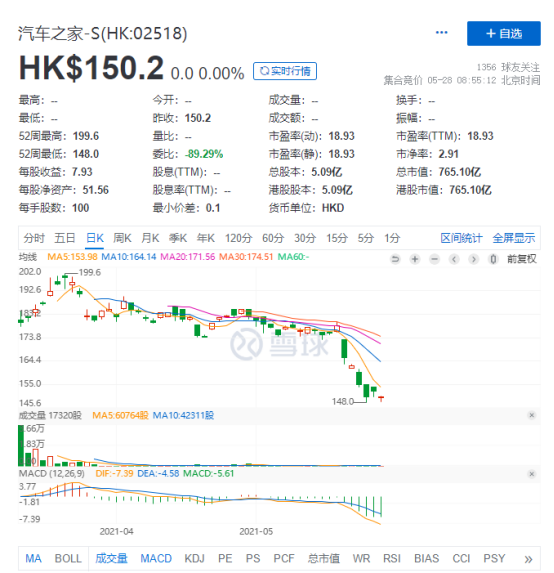554x573 pixels.
Task: Switch to the 分时 chart tab
Action: (x=34, y=238)
